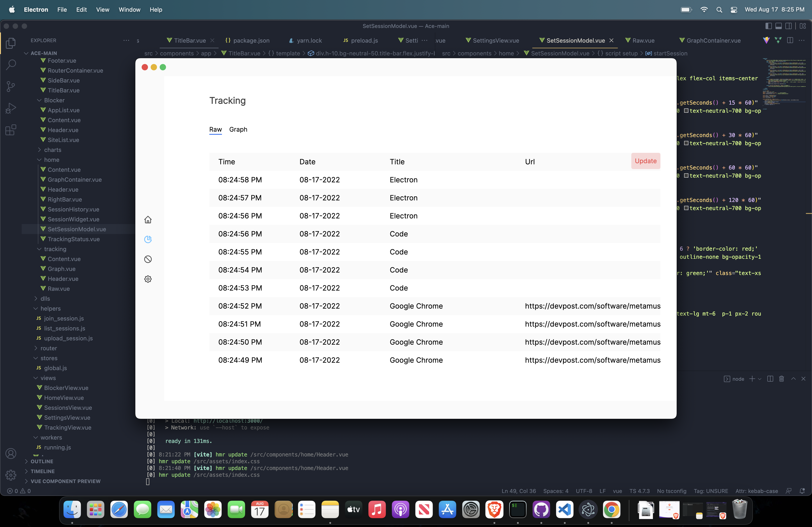Open the settings gear in app sidebar

pos(148,279)
